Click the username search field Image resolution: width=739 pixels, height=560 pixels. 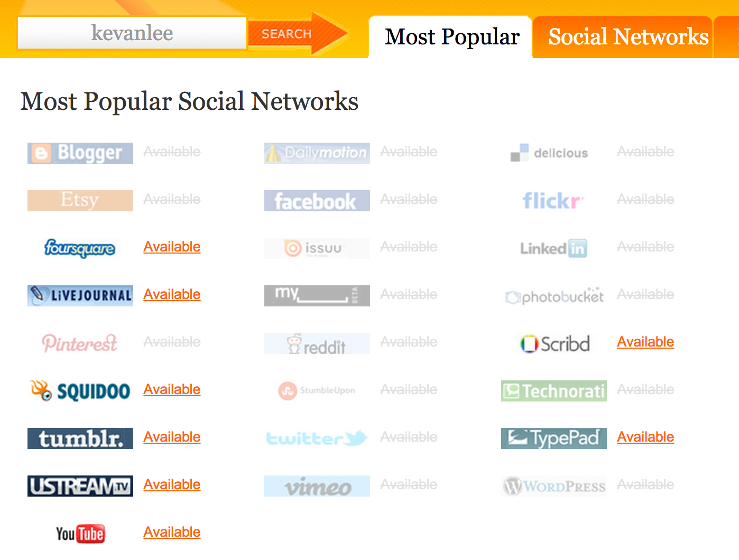pos(132,33)
